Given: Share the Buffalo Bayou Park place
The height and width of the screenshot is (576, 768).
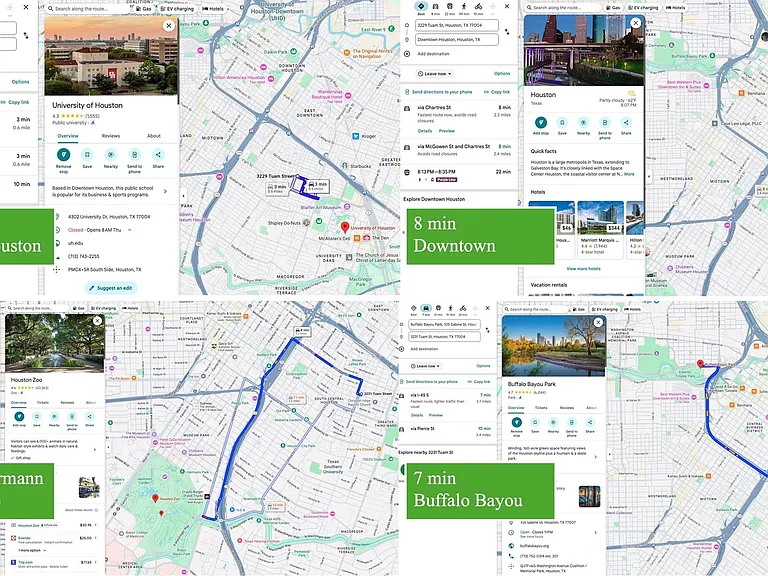Looking at the screenshot, I should [x=590, y=422].
